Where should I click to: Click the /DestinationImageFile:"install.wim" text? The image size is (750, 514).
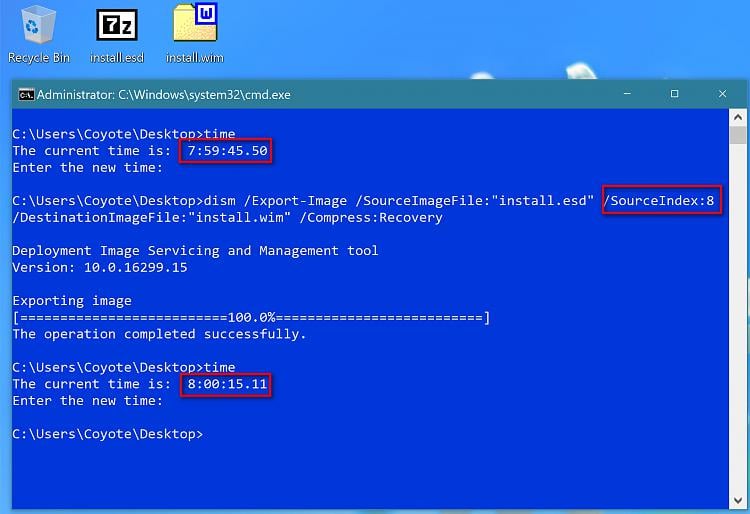point(152,218)
